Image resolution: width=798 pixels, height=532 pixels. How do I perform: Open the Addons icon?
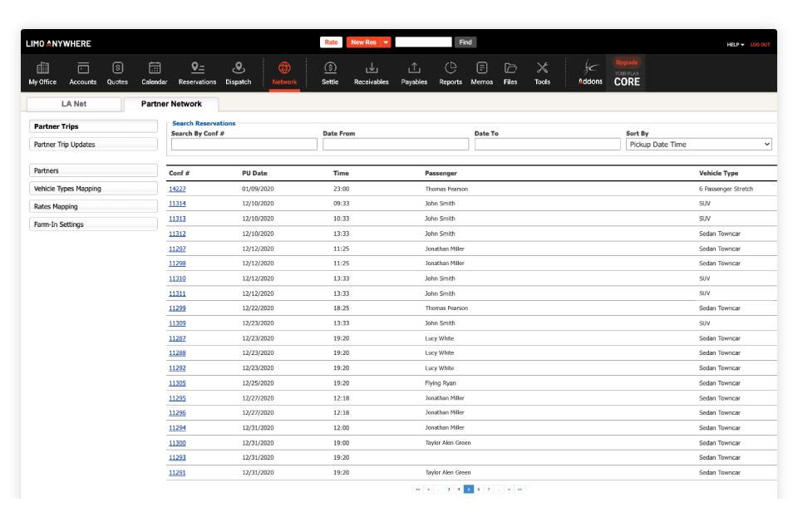pyautogui.click(x=590, y=68)
